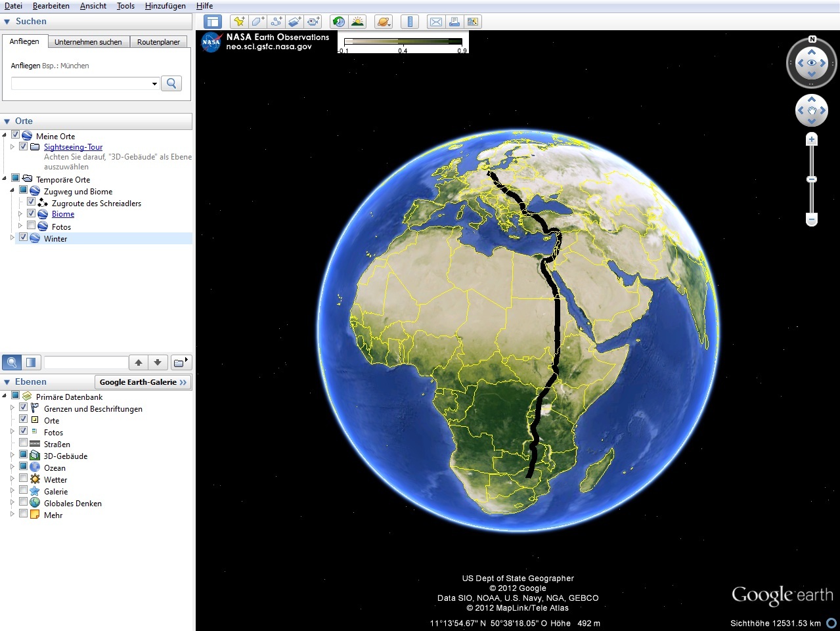Collapse the Suchen panel header

(x=7, y=22)
